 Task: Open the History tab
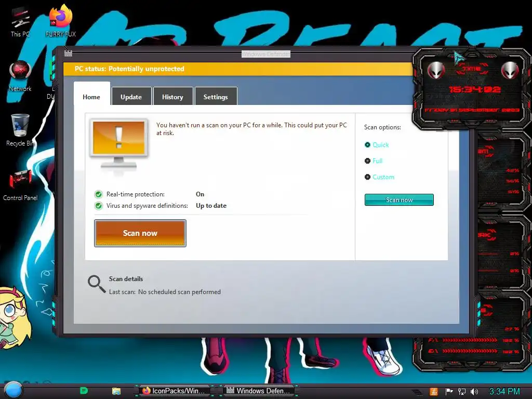[x=172, y=97]
